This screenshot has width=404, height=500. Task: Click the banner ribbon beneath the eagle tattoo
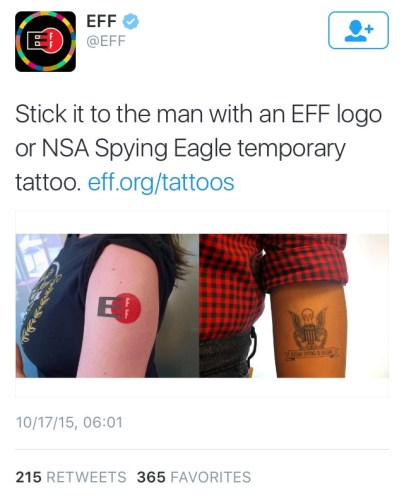pos(312,354)
